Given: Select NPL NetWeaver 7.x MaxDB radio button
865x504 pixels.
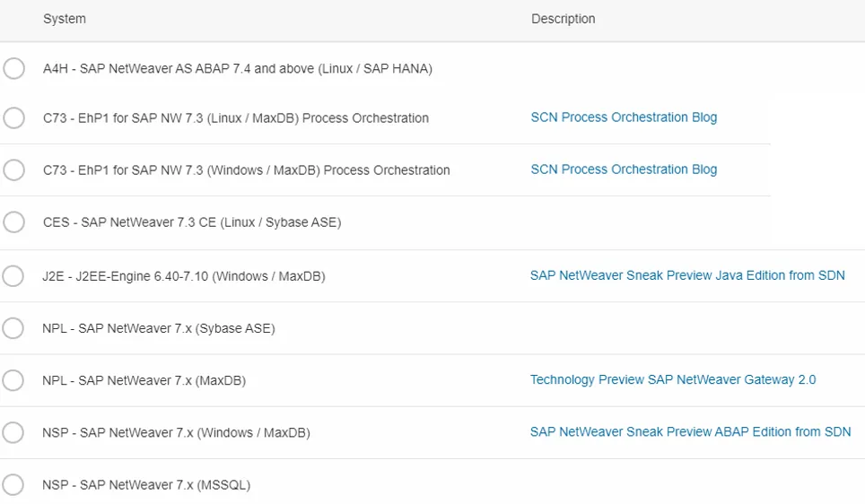Looking at the screenshot, I should point(13,380).
